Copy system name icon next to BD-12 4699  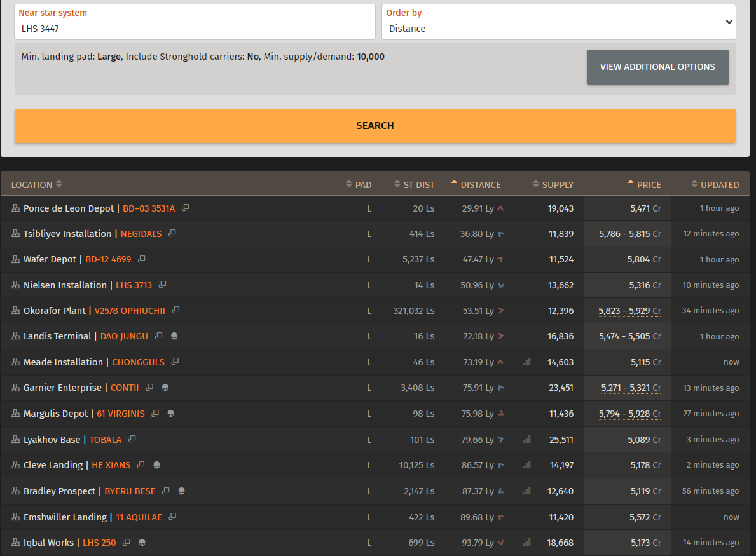tap(141, 259)
